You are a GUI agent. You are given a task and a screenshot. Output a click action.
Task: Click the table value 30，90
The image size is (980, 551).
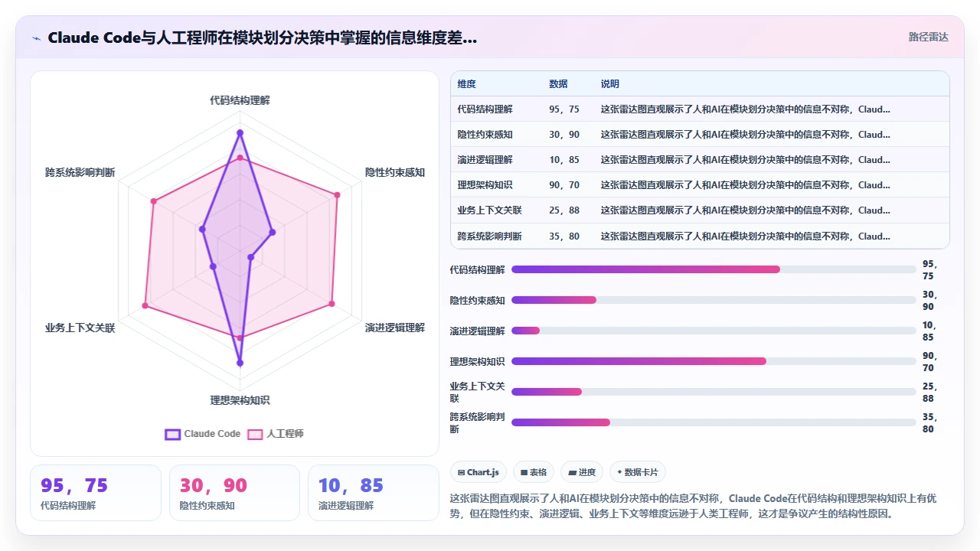[564, 135]
